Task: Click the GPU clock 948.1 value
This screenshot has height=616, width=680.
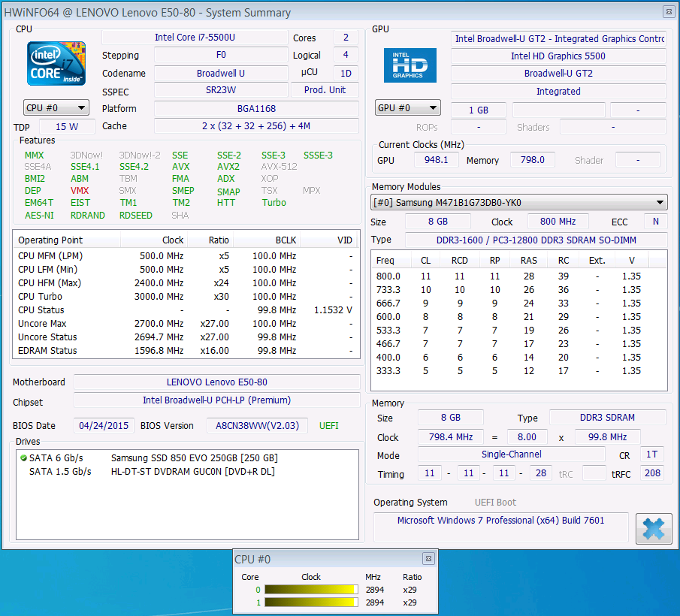Action: (436, 159)
